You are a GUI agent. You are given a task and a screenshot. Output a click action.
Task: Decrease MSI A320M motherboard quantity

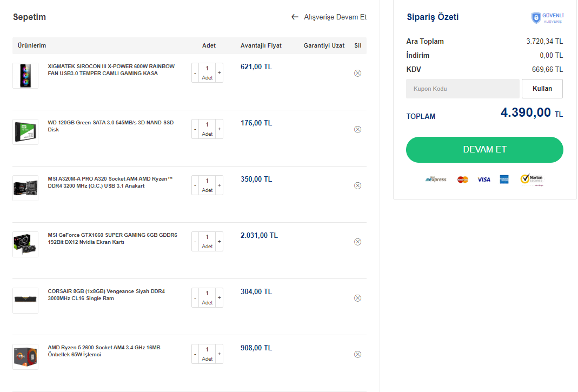pyautogui.click(x=195, y=185)
